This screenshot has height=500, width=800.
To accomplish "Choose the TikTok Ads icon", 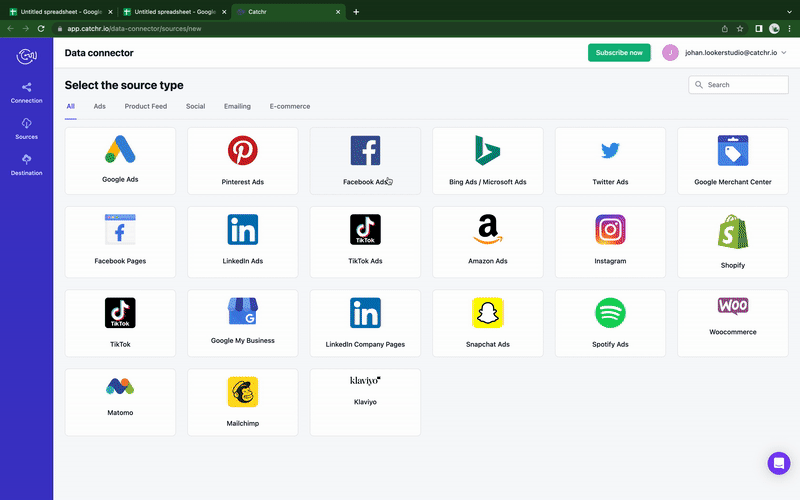I will click(x=365, y=230).
